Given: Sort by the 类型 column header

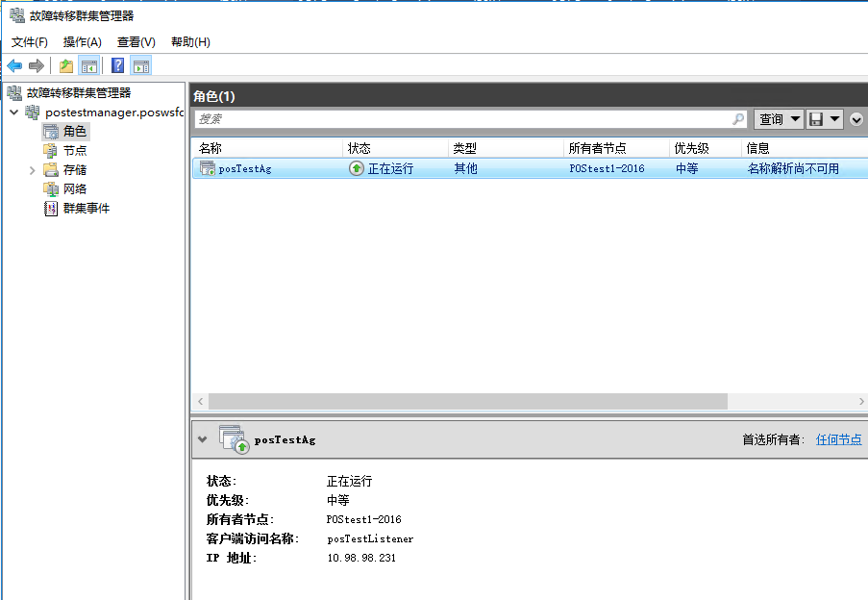Looking at the screenshot, I should point(506,148).
